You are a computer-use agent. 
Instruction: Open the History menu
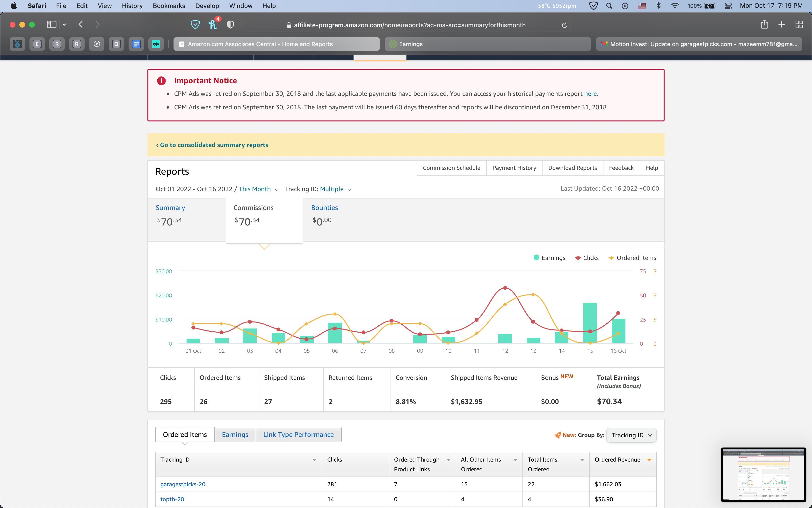point(132,6)
